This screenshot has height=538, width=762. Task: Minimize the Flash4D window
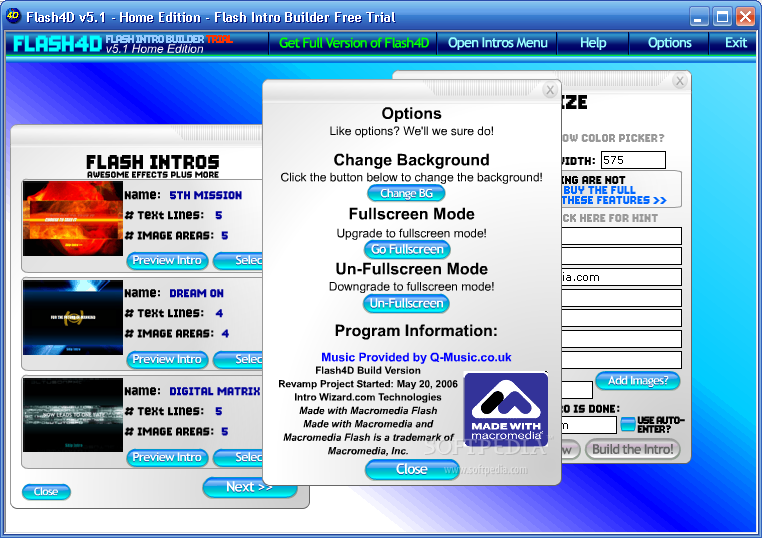698,17
